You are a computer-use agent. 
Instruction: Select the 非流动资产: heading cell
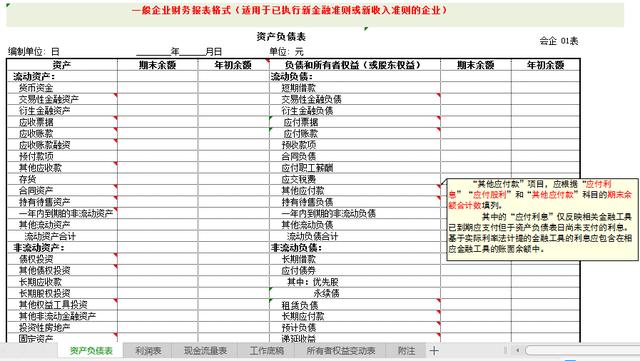coord(62,247)
